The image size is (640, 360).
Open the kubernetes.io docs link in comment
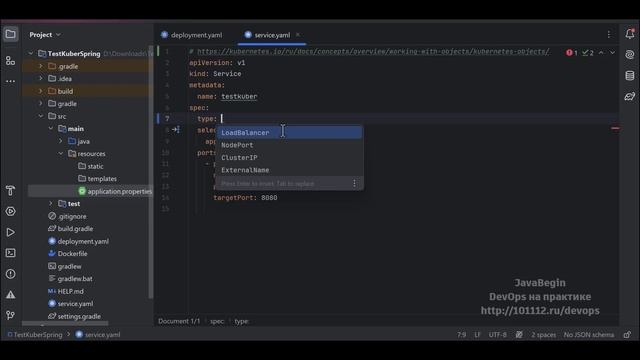point(373,51)
